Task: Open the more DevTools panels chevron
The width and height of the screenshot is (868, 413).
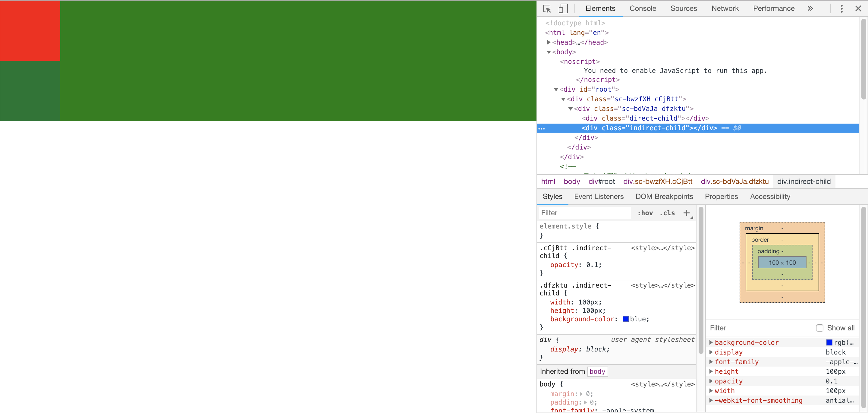Action: click(810, 8)
